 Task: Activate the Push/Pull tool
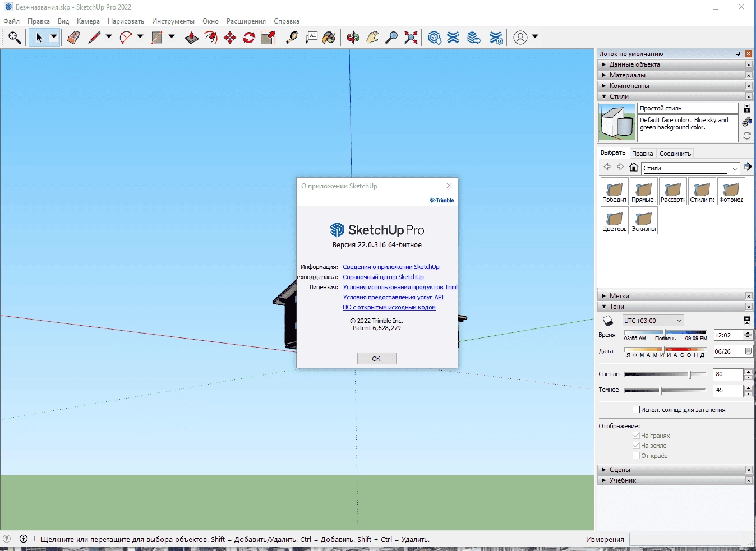pos(192,38)
